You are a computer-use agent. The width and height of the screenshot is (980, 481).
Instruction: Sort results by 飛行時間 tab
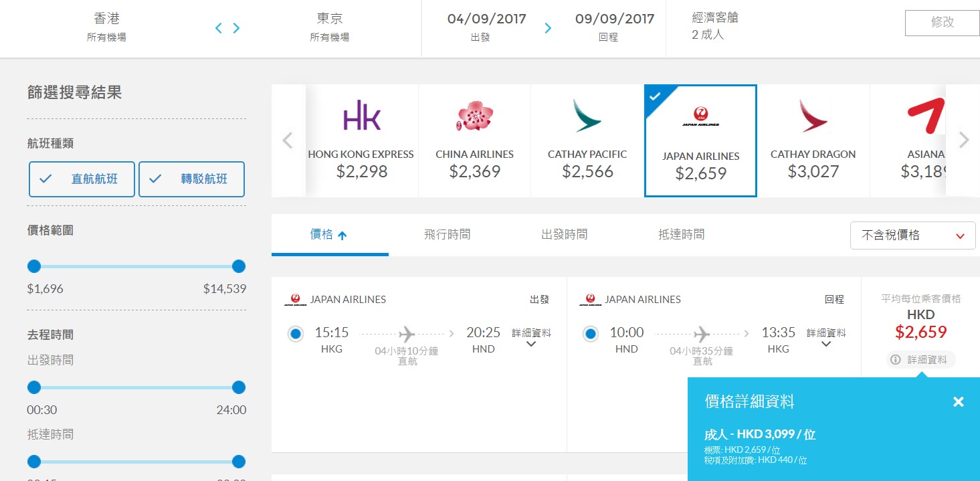point(447,235)
